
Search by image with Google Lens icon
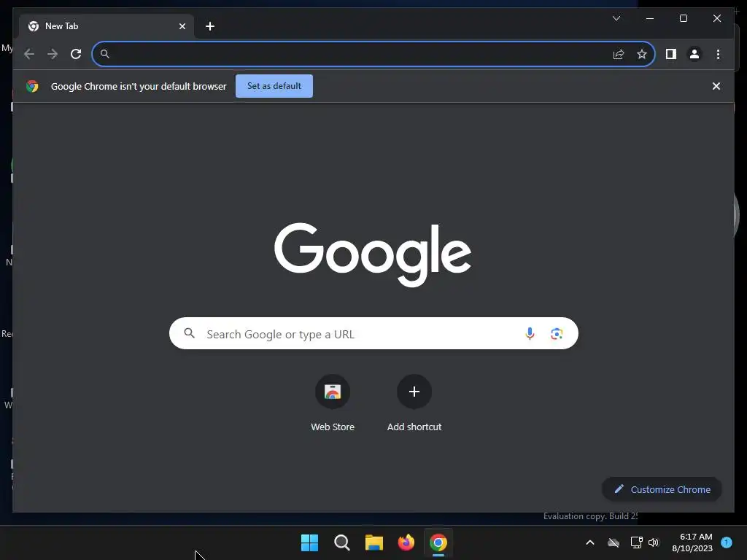click(557, 333)
